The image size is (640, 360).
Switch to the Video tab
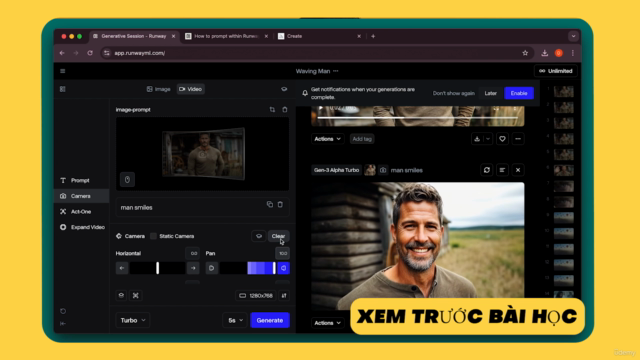tap(191, 89)
